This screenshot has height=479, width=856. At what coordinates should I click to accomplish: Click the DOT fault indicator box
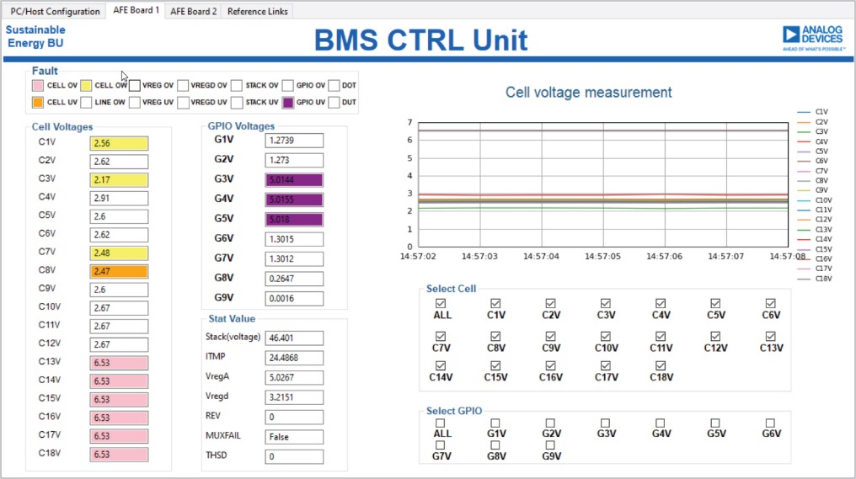click(334, 86)
